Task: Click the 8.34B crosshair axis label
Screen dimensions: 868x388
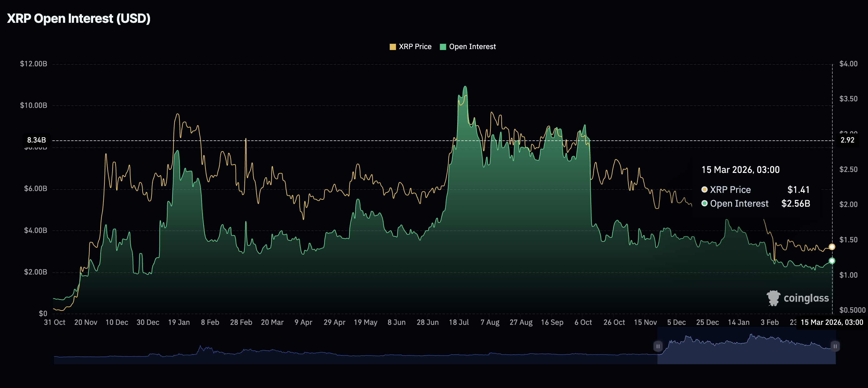Action: (36, 140)
